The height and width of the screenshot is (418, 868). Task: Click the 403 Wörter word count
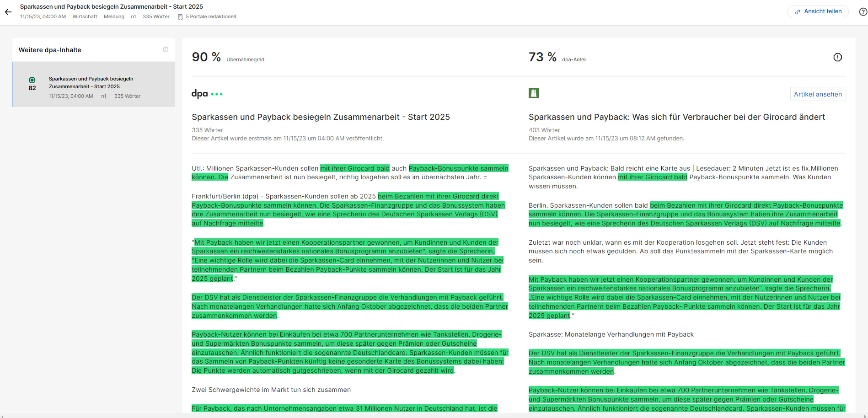click(544, 130)
